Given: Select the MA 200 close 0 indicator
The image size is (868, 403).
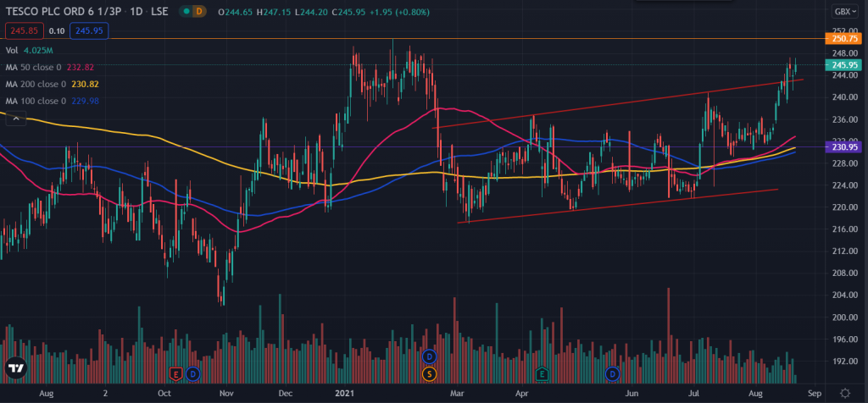Looking at the screenshot, I should [x=52, y=84].
